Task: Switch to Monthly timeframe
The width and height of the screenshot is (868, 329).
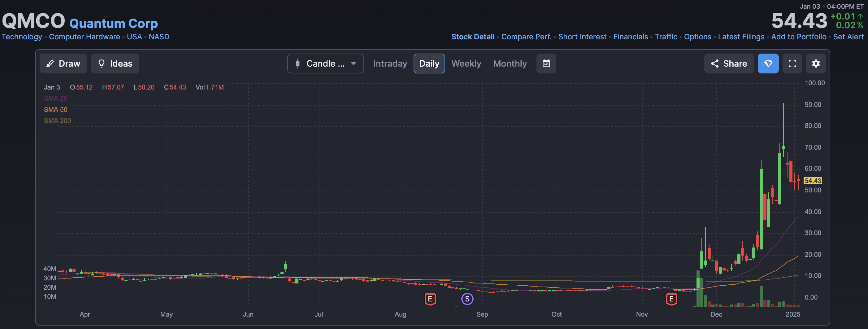Action: (510, 64)
